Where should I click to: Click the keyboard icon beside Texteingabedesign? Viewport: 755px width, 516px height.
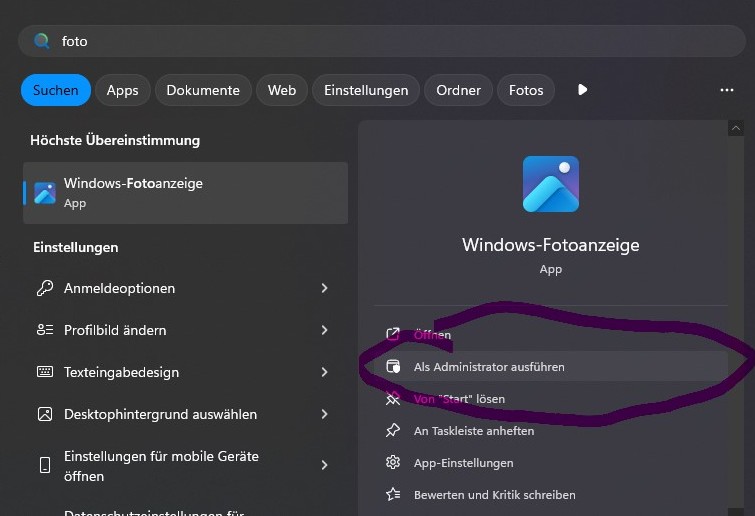tap(45, 372)
